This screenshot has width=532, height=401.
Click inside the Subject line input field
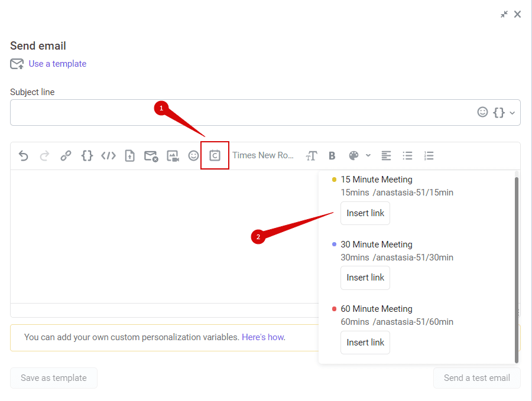pos(236,112)
